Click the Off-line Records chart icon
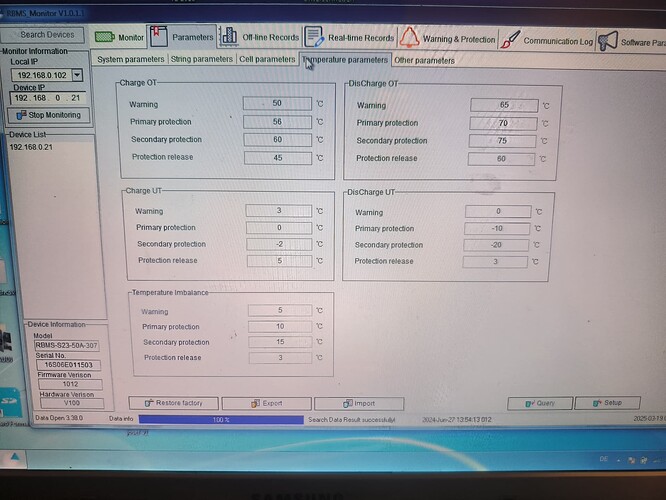Viewport: 666px width, 500px height. coord(229,37)
